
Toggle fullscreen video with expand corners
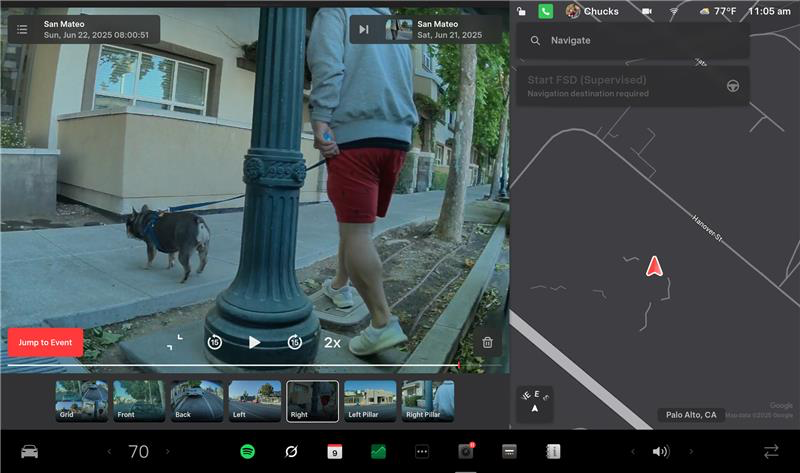(x=174, y=342)
